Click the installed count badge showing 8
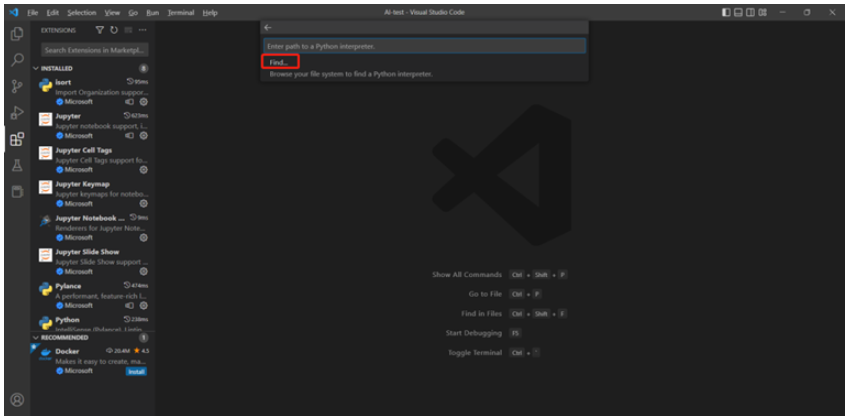Screen dimensions: 850x416 (x=144, y=68)
